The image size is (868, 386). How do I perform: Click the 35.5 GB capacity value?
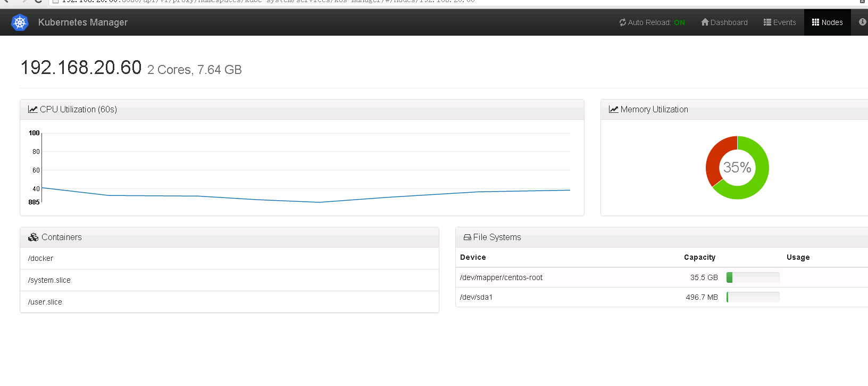coord(704,277)
